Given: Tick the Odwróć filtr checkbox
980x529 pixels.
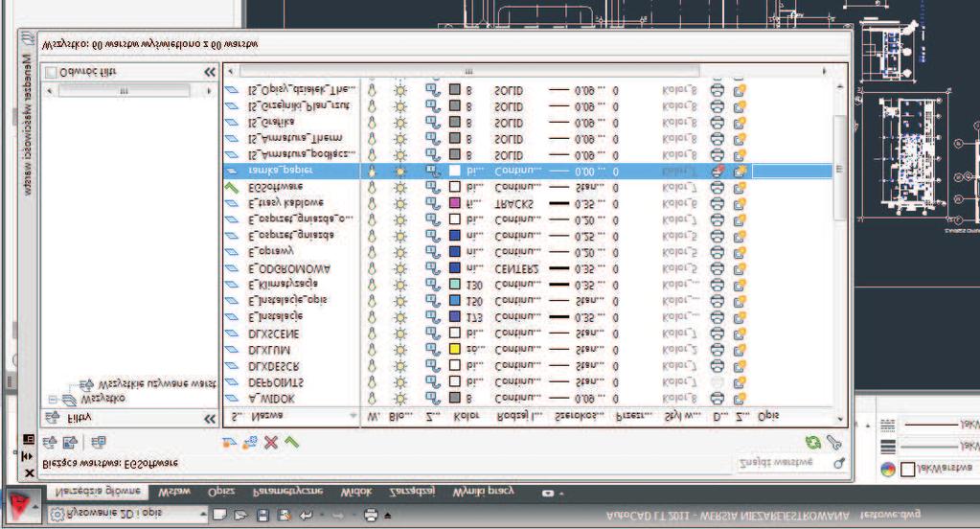Looking at the screenshot, I should [51, 73].
